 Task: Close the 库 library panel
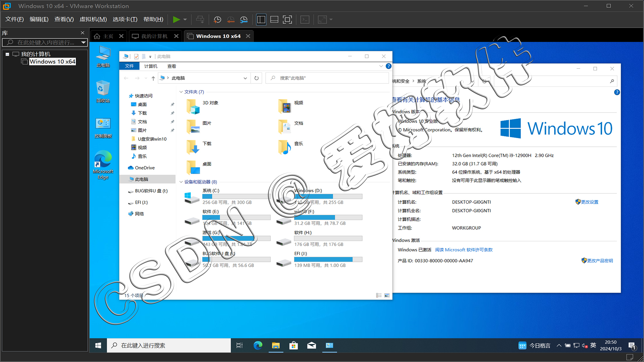click(83, 33)
